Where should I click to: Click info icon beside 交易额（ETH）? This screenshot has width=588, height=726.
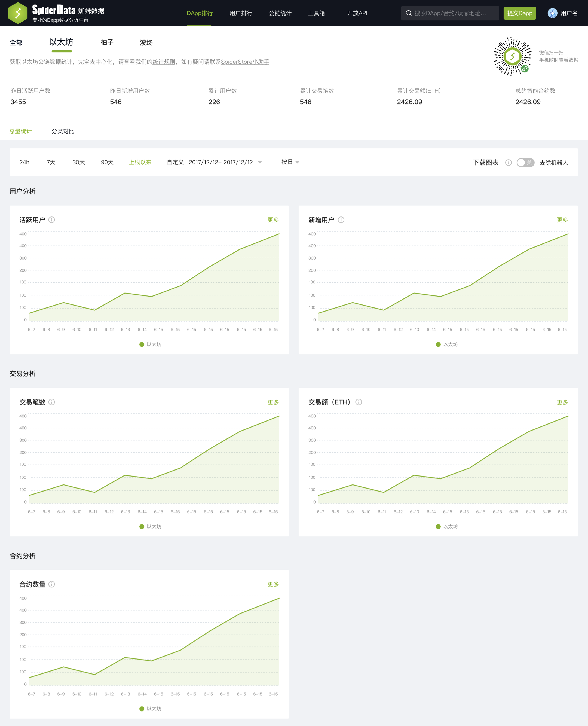pos(359,402)
